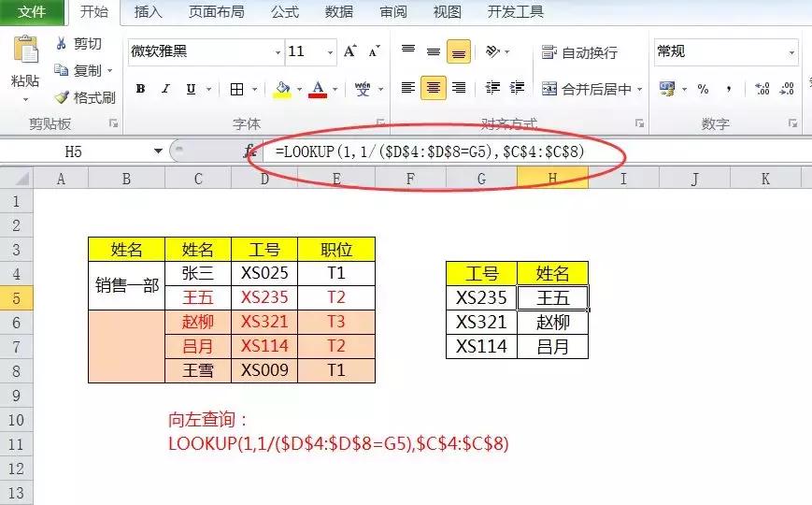Toggle center horizontal alignment

(434, 88)
